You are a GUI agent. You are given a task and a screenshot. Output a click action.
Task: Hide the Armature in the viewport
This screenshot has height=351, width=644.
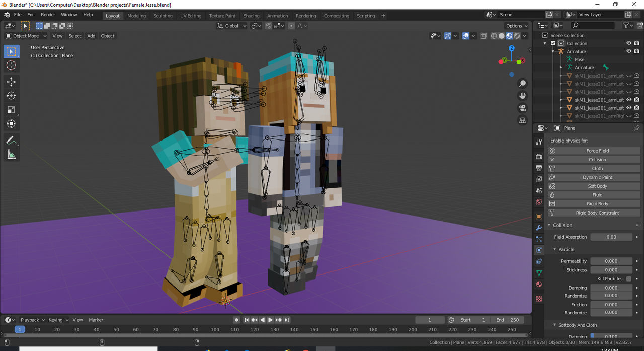(x=628, y=51)
